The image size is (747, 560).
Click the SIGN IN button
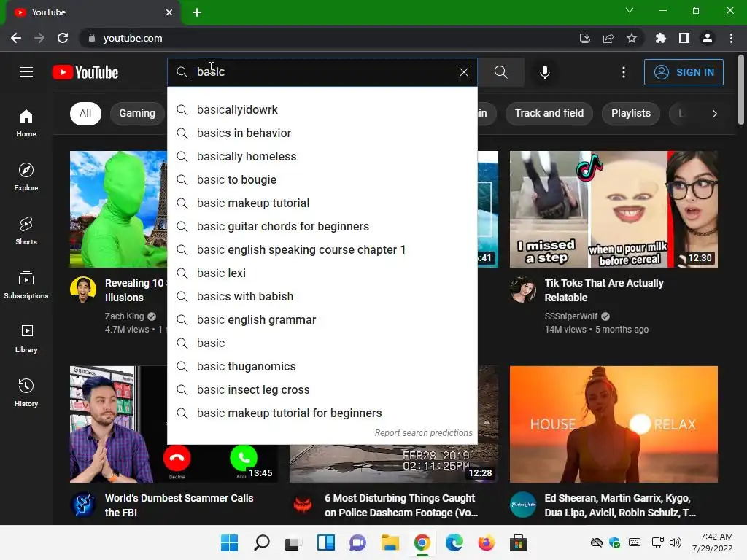(683, 72)
